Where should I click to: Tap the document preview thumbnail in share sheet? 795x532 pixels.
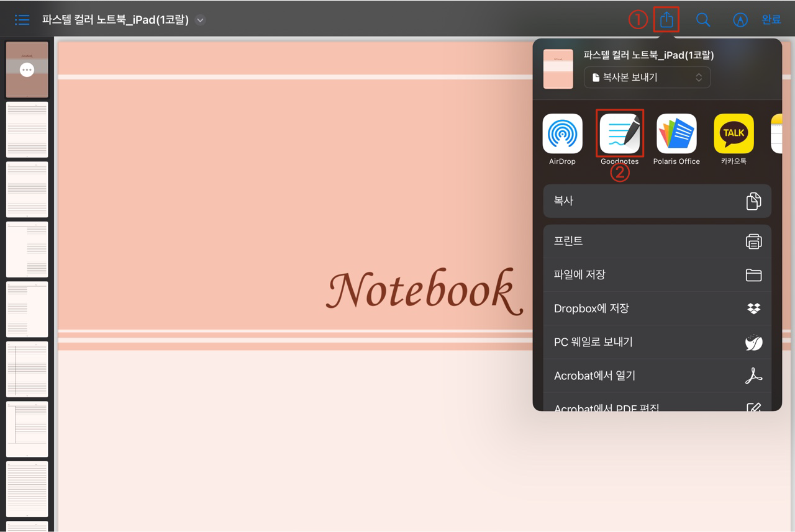558,69
